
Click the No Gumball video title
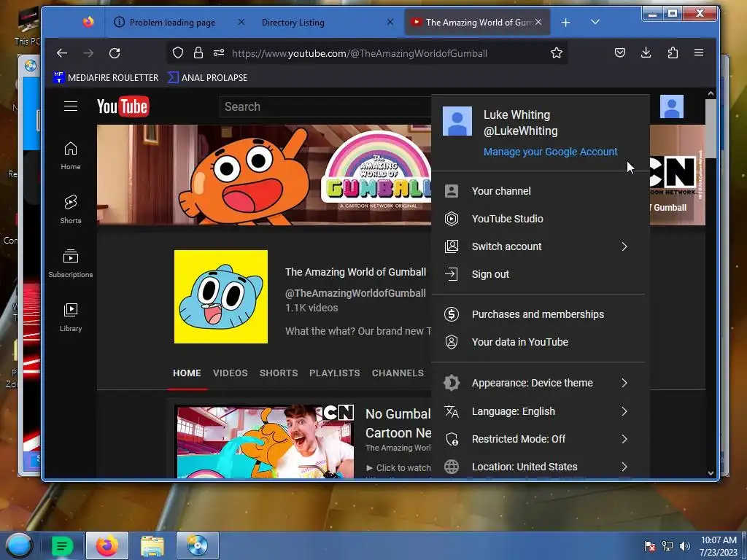(398, 424)
